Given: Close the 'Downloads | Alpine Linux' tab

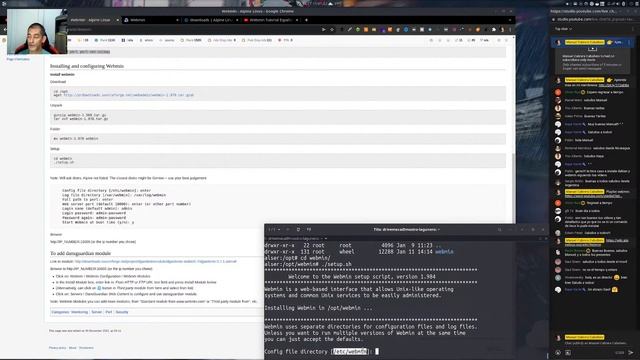Looking at the screenshot, I should pyautogui.click(x=237, y=20).
